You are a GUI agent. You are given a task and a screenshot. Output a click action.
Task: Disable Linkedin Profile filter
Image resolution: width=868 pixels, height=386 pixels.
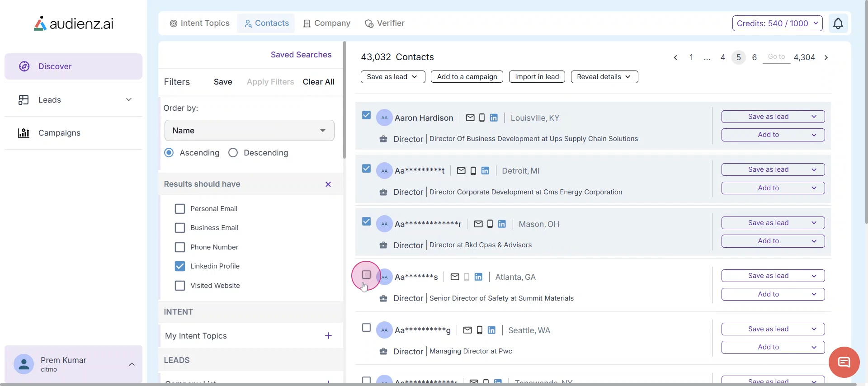pyautogui.click(x=180, y=266)
